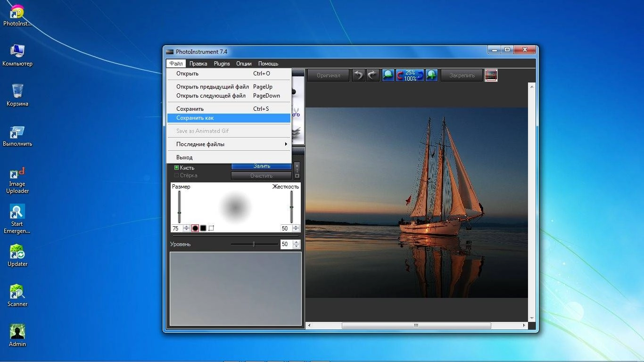
Task: Select the square brush shape
Action: [203, 228]
